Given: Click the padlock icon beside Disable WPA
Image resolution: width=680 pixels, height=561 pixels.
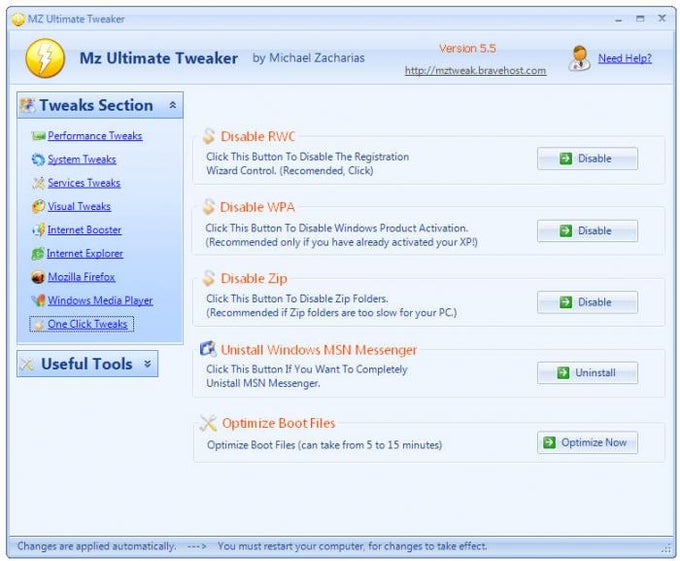Looking at the screenshot, I should point(209,207).
